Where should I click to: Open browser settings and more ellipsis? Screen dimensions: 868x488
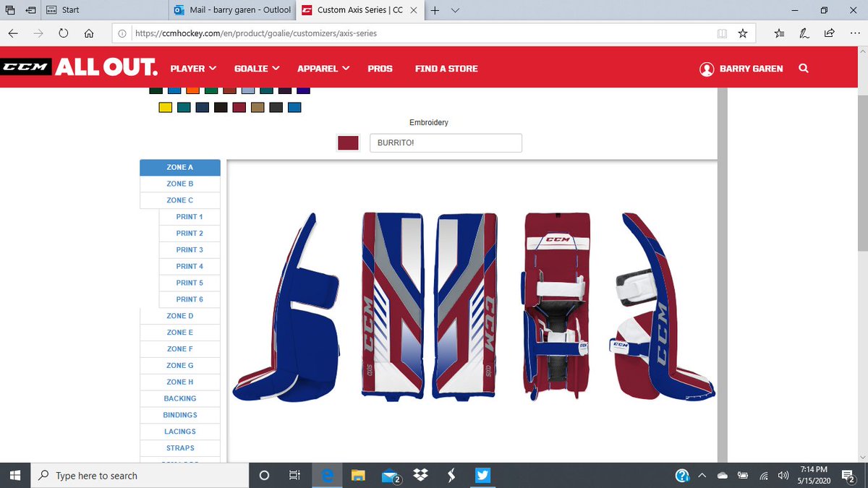coord(854,33)
